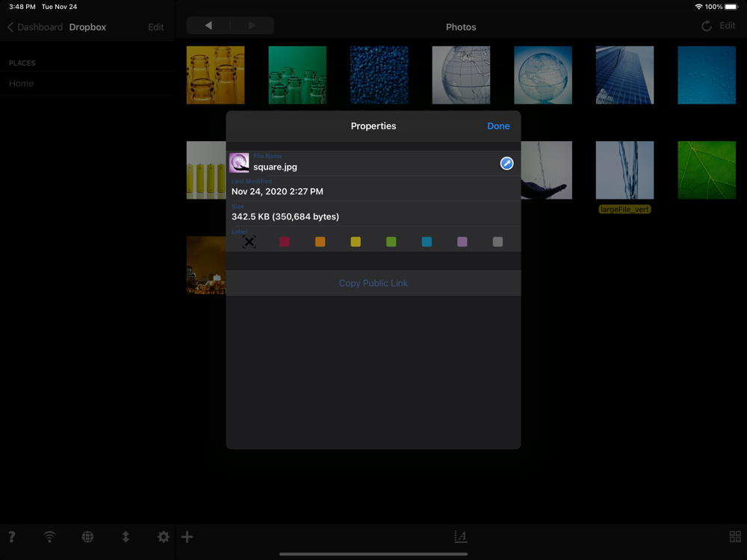The image size is (747, 560).
Task: Tap the Dropbox title in sidebar
Action: pyautogui.click(x=87, y=27)
